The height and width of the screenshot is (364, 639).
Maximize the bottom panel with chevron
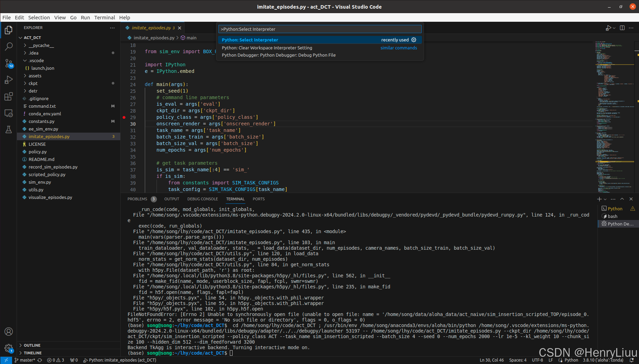pyautogui.click(x=622, y=199)
